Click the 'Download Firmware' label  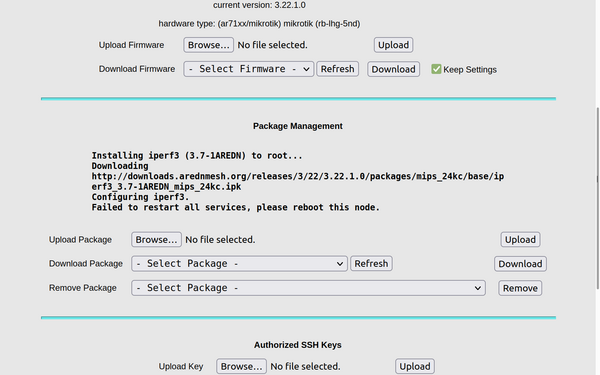pos(137,69)
